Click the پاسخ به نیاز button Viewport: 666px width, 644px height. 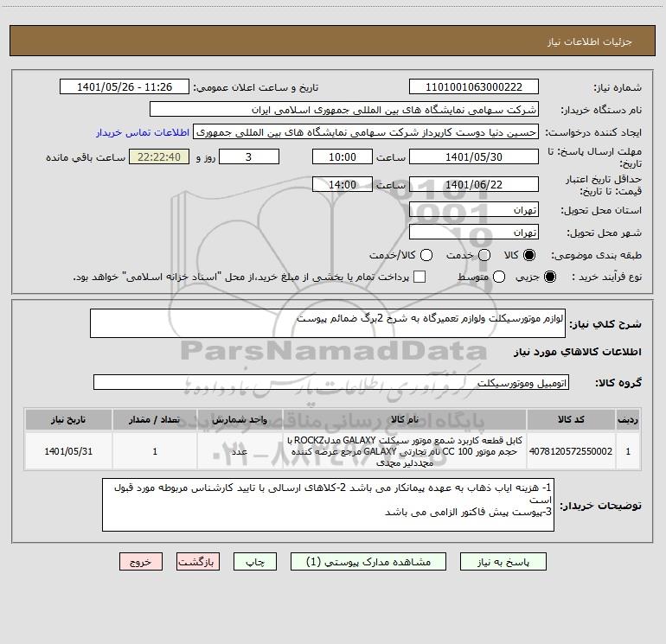(503, 562)
